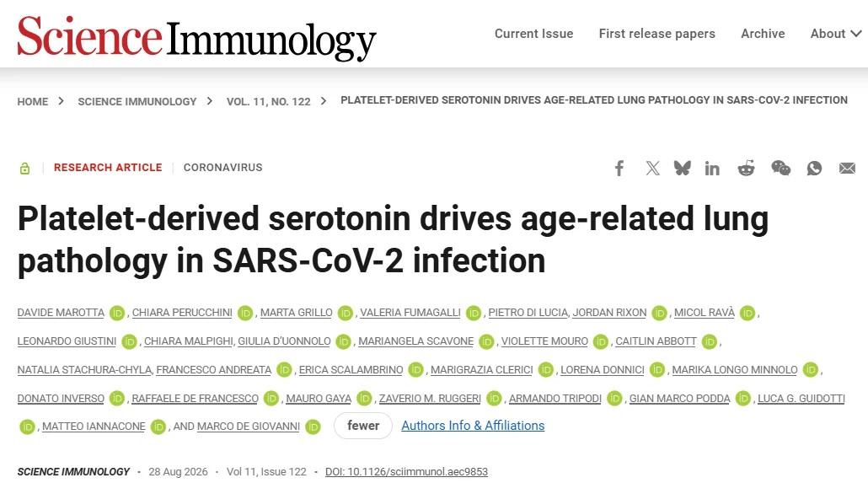This screenshot has height=483, width=868.
Task: Share article on X (Twitter)
Action: coord(652,168)
